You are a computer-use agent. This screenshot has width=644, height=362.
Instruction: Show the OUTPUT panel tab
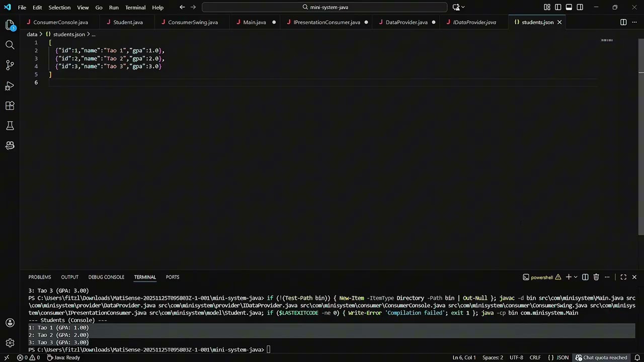tap(69, 277)
